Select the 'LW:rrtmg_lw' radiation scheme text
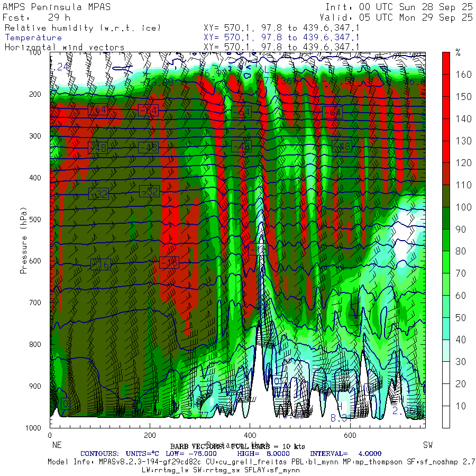This screenshot has height=476, width=476. point(165,470)
